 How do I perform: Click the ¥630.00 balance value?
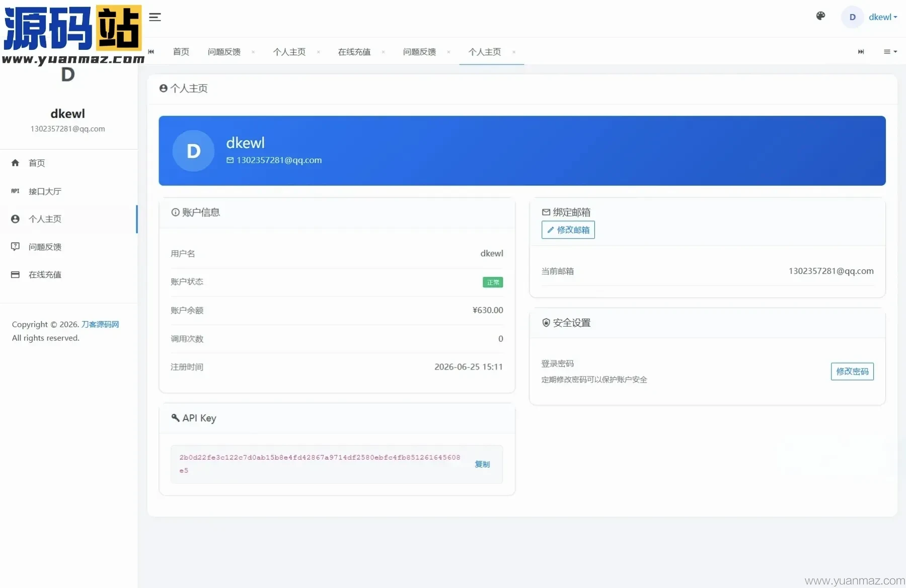488,310
